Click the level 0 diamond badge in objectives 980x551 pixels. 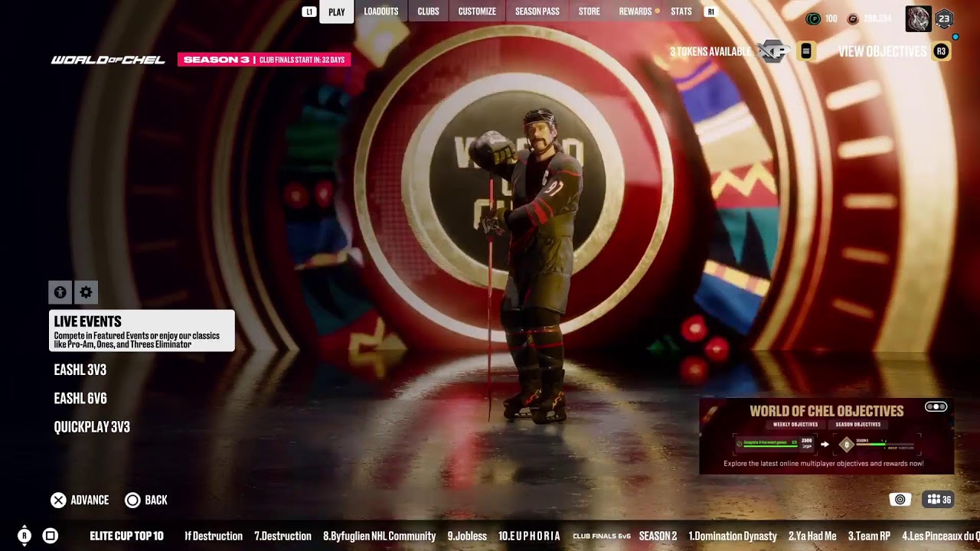coord(846,444)
